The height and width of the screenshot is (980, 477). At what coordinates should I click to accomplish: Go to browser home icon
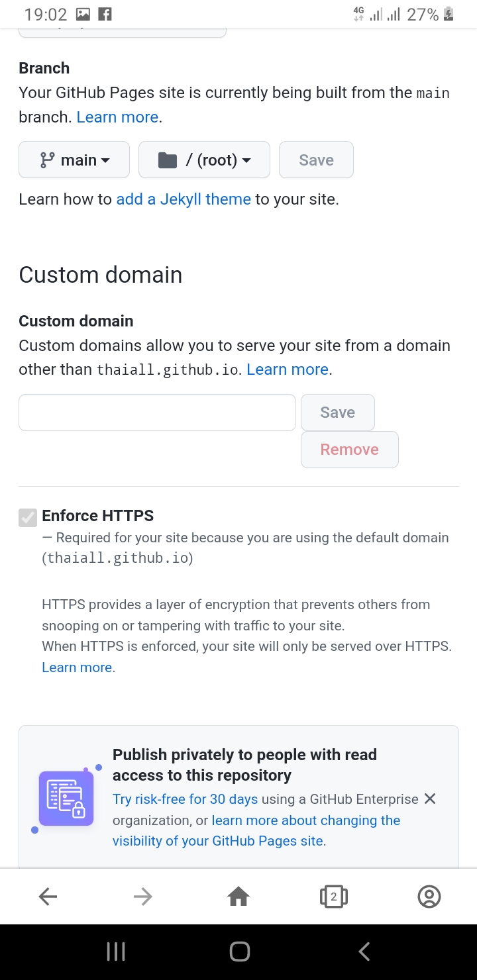[238, 897]
